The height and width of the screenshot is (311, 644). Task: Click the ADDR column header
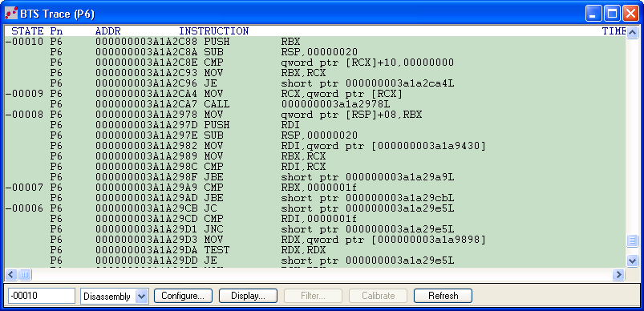[108, 31]
